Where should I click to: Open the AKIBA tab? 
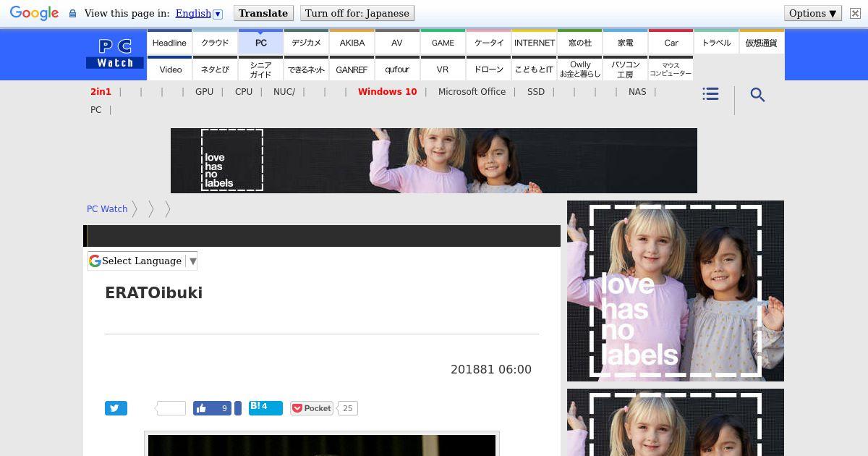point(352,42)
